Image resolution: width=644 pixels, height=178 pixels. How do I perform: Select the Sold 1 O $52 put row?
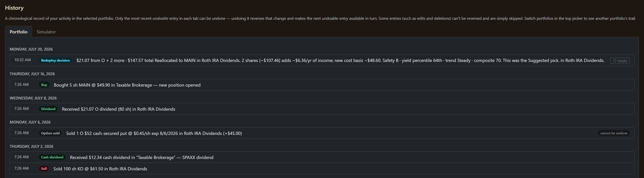(322, 133)
